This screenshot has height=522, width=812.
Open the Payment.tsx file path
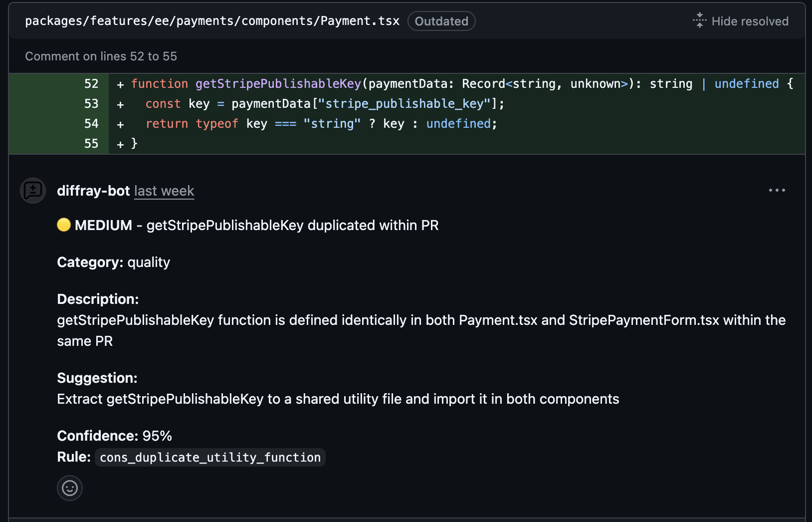pos(212,20)
